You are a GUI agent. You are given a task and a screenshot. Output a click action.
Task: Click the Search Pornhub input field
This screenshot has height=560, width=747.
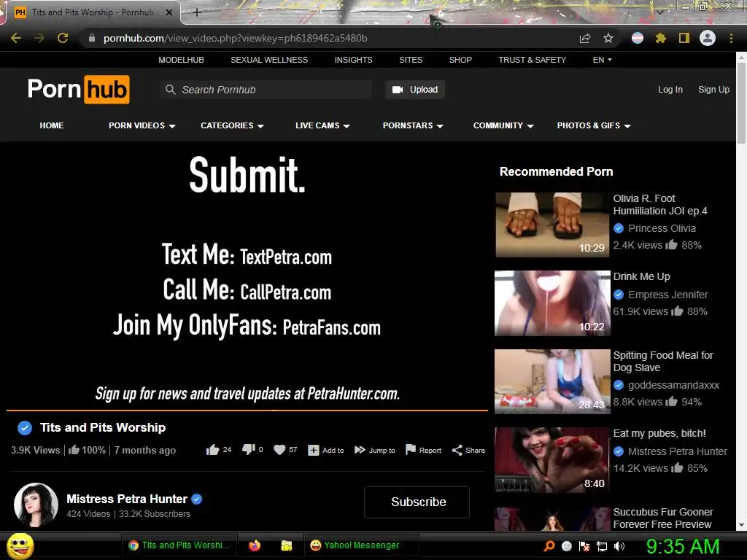(x=266, y=90)
